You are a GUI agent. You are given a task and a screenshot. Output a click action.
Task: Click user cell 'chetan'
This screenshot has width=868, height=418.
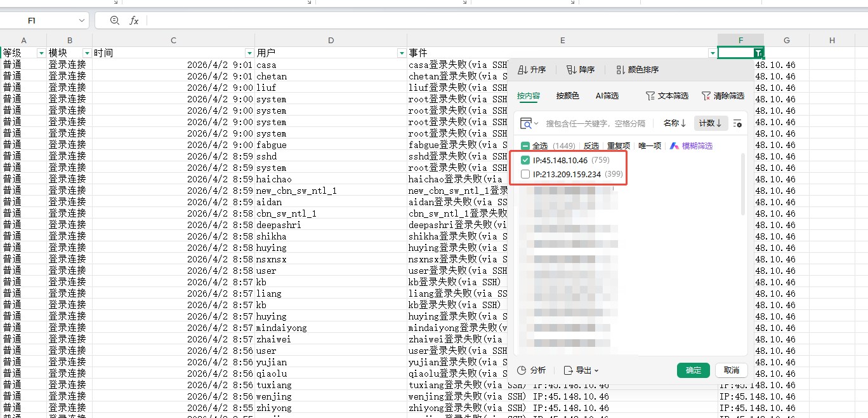(x=331, y=76)
